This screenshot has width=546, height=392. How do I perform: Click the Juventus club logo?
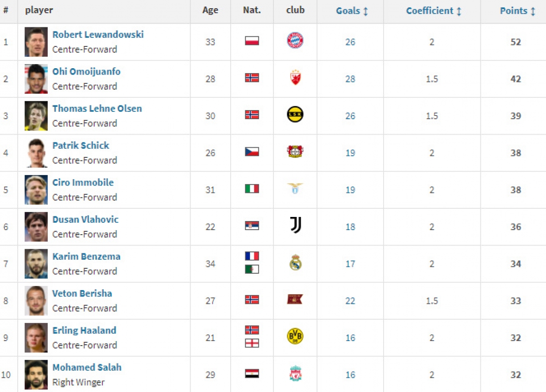pos(295,226)
